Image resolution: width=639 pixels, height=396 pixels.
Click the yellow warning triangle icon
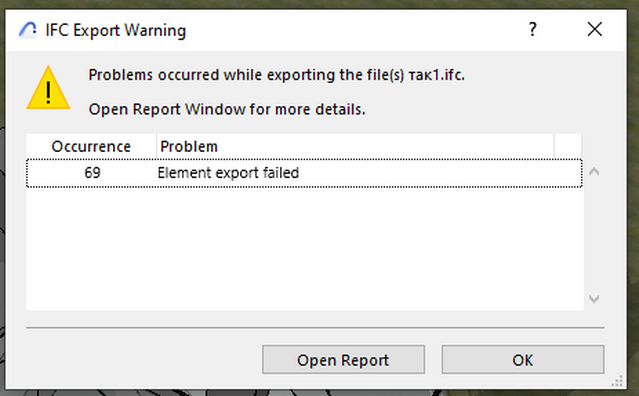pos(48,88)
